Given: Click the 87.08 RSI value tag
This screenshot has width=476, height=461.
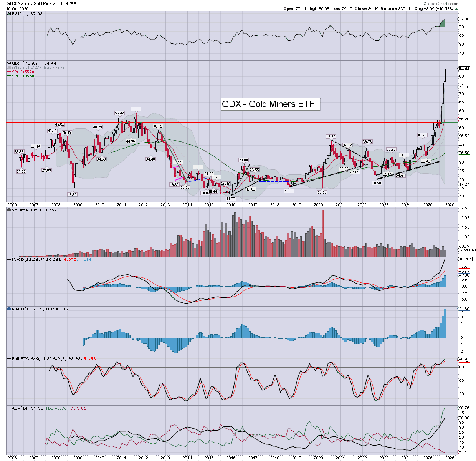Looking at the screenshot, I should point(464,19).
